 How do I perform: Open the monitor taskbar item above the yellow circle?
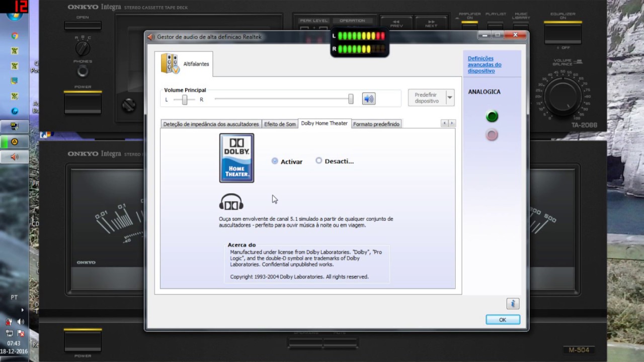15,126
